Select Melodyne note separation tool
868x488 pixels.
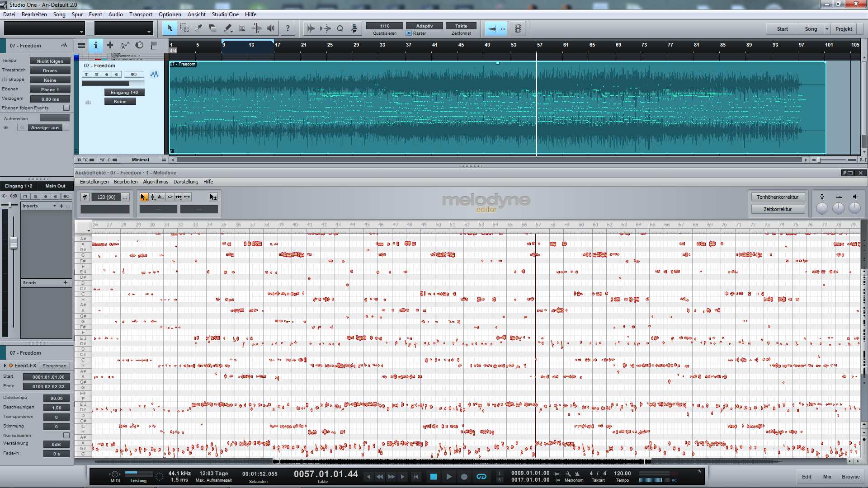tap(187, 197)
